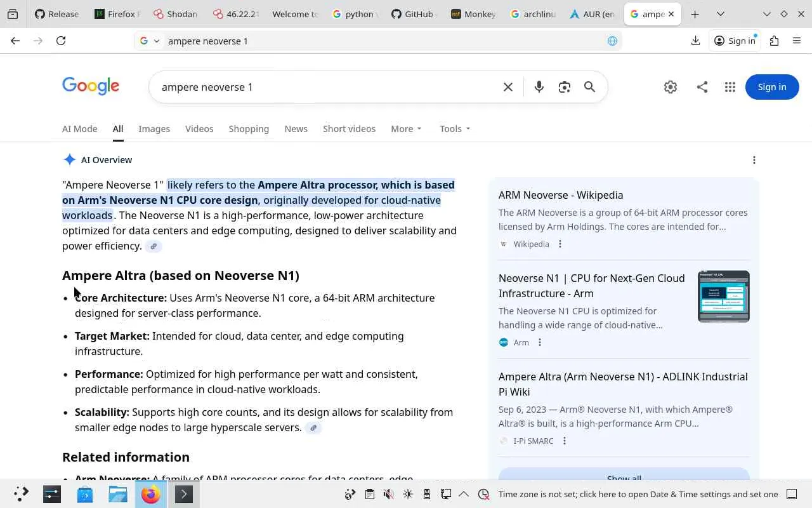Screen dimensions: 812x508
Task: Search by image with Google Lens
Action: pyautogui.click(x=564, y=87)
